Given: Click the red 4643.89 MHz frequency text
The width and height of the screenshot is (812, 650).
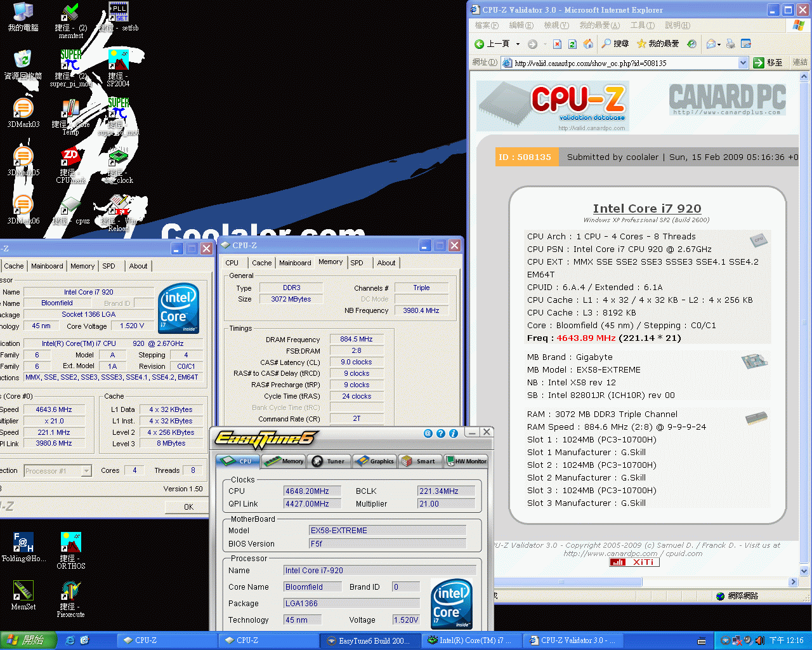Looking at the screenshot, I should [x=586, y=338].
